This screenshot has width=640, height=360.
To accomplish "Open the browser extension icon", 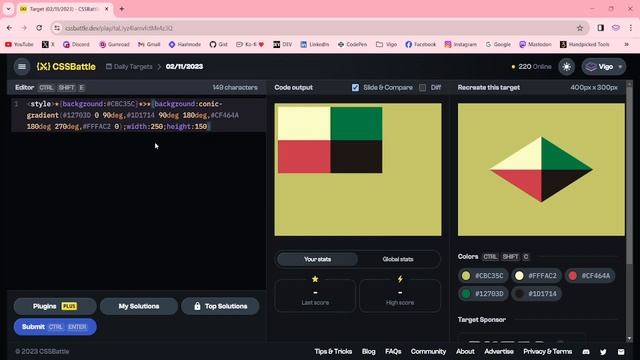I will pos(616,28).
